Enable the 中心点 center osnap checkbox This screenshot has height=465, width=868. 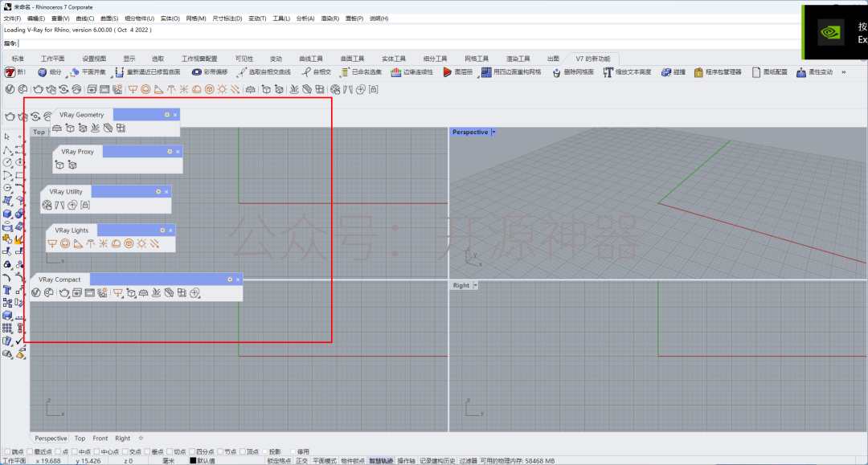pyautogui.click(x=96, y=451)
